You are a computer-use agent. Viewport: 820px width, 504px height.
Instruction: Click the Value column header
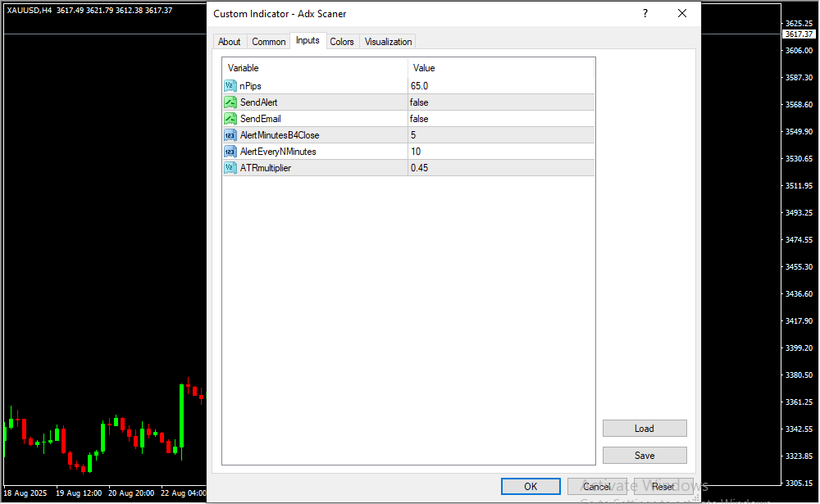click(424, 68)
